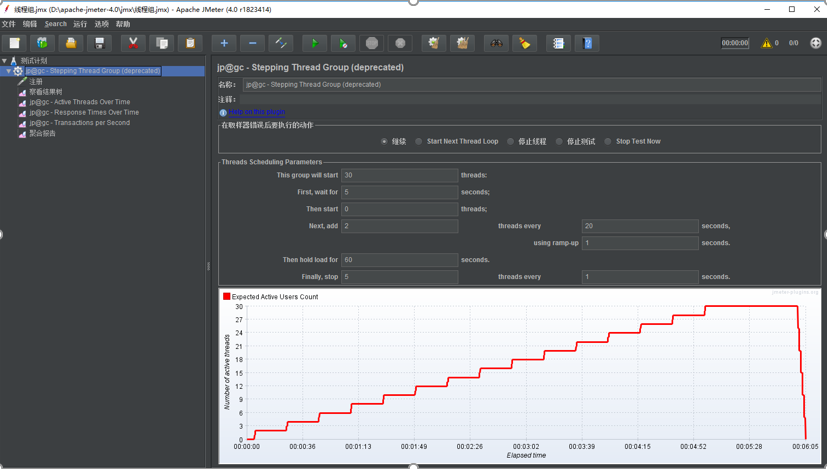The width and height of the screenshot is (827, 469).
Task: Click the 注释 comments input field
Action: click(530, 99)
